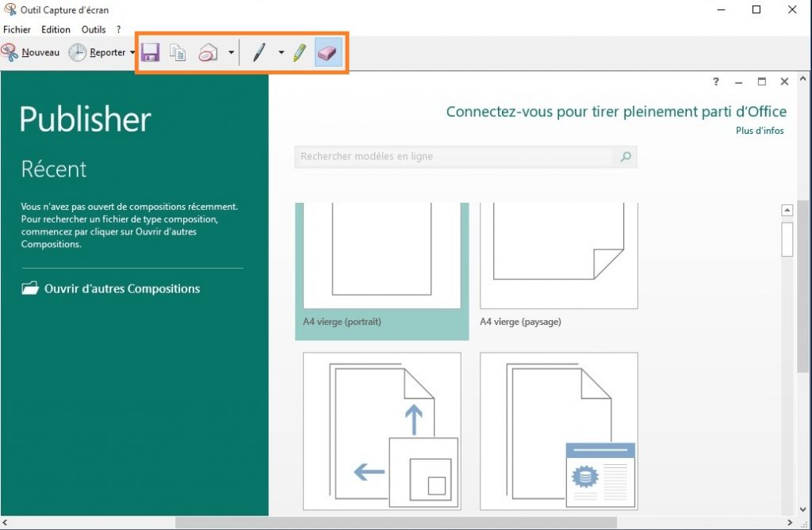Select the yellow Highlighter tool

(x=300, y=52)
